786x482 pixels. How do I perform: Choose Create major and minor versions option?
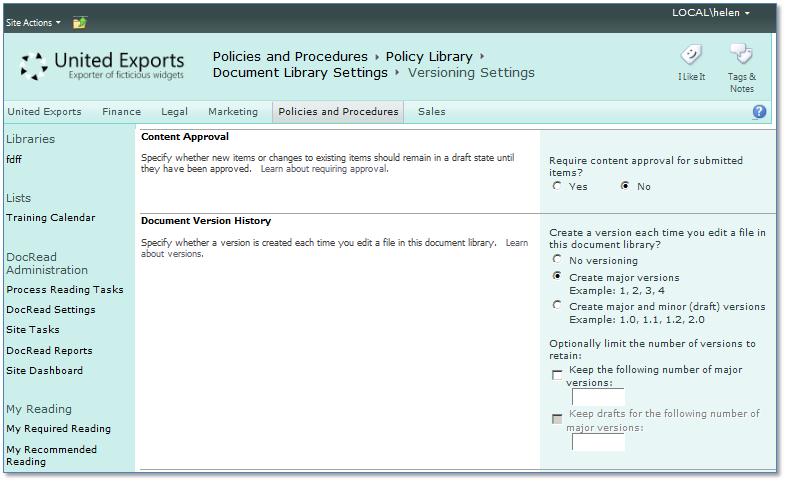pos(557,306)
